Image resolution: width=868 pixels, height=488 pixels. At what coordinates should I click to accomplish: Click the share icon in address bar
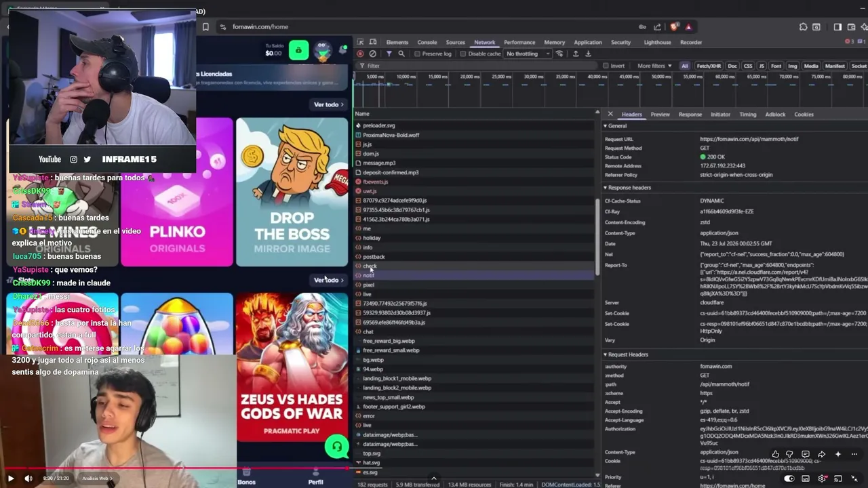[657, 27]
